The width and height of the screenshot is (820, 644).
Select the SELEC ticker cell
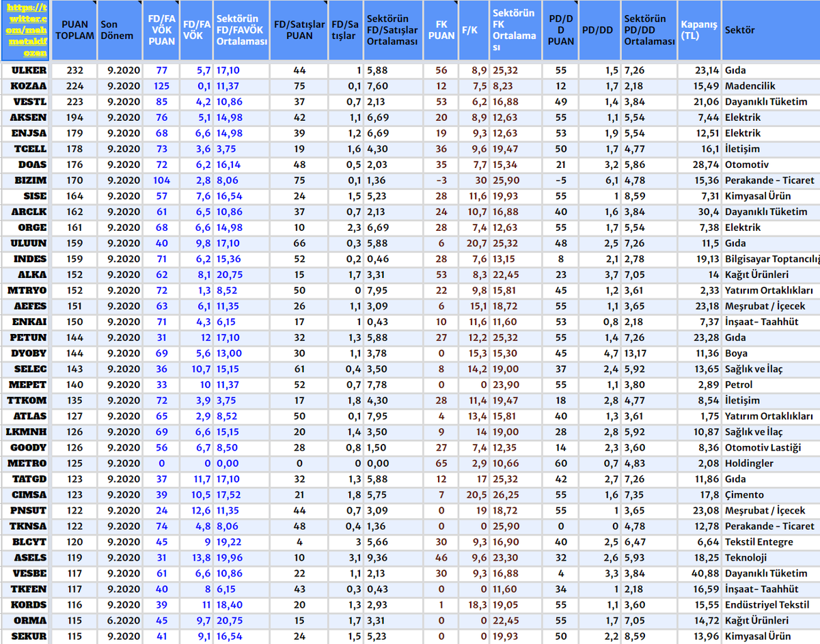pos(26,369)
